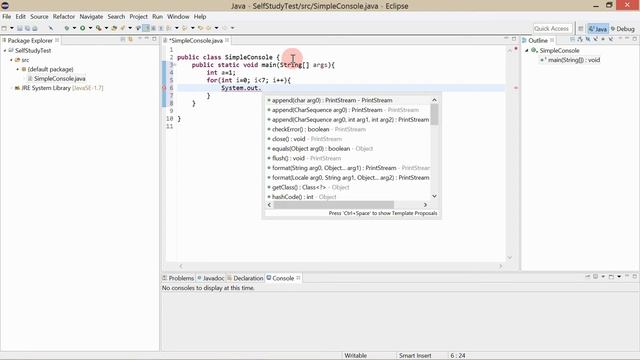
Task: Switch to the Problems tab
Action: [x=178, y=278]
